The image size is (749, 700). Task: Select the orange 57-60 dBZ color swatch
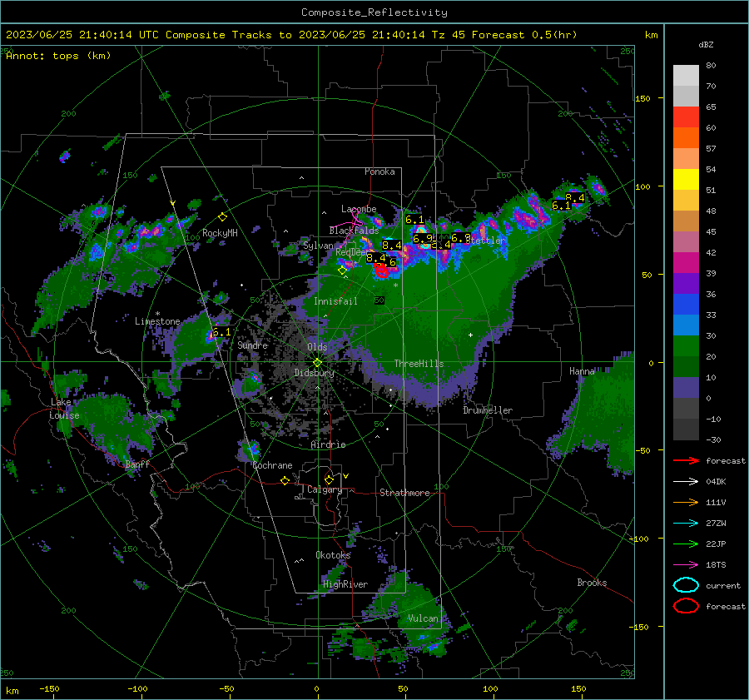point(686,138)
